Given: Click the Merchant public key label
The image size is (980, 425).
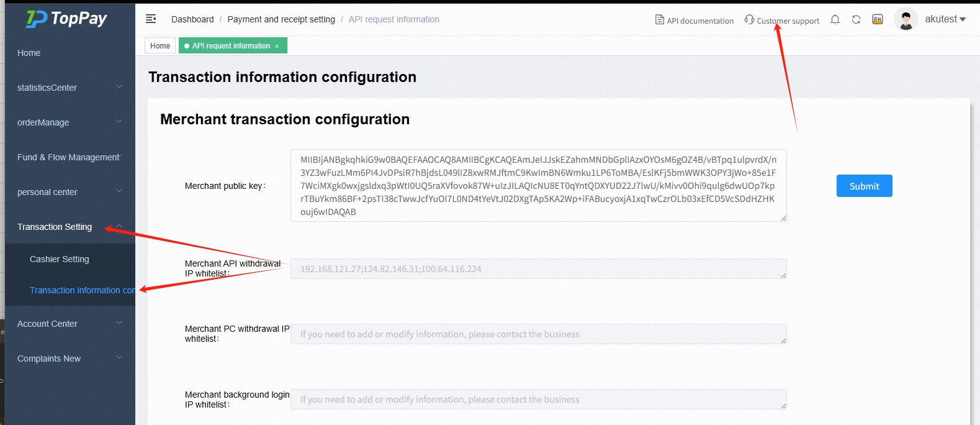Looking at the screenshot, I should click(225, 186).
